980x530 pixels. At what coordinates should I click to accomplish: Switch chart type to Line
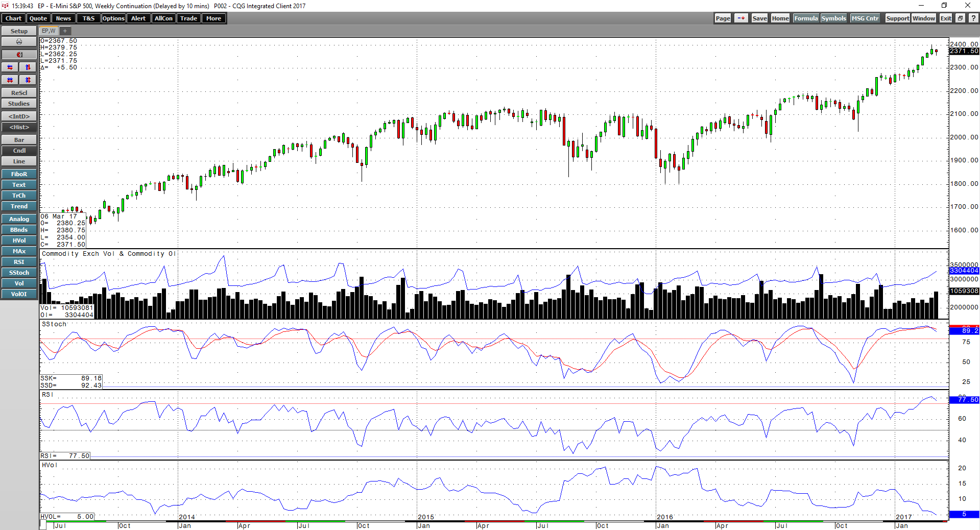19,161
